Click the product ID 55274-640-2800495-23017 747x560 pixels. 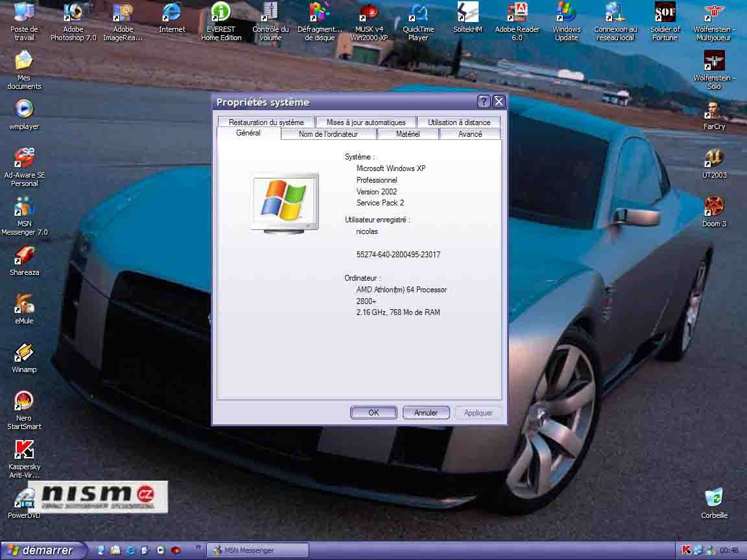coord(398,254)
